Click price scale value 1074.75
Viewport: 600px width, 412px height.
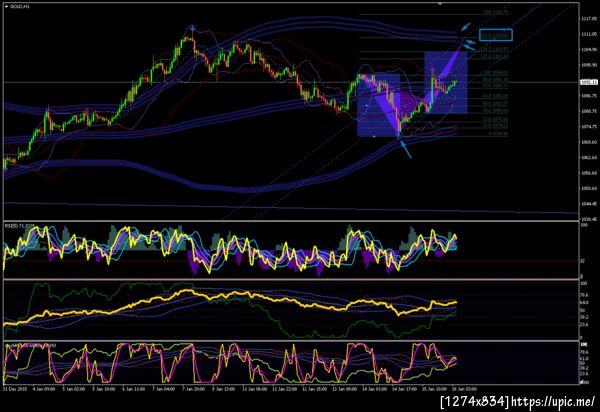click(589, 127)
